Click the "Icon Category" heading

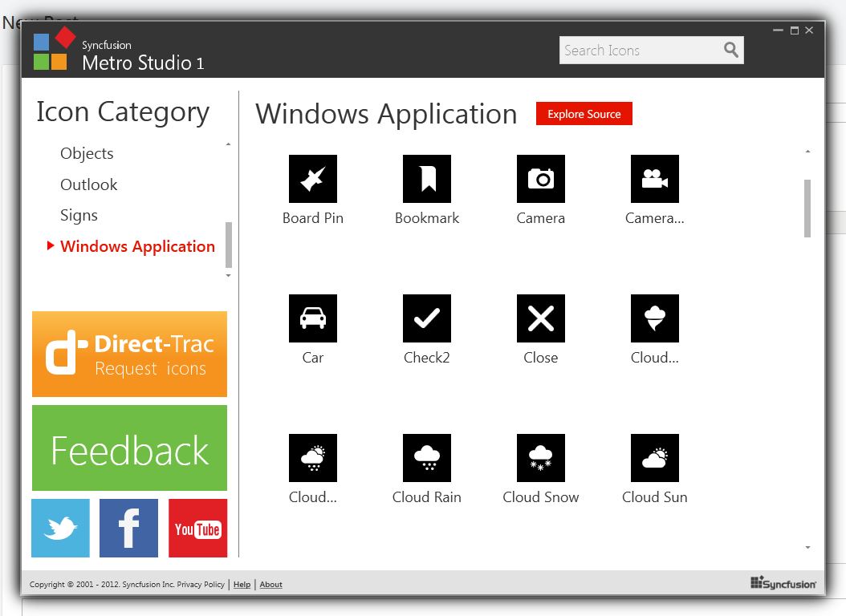click(123, 113)
